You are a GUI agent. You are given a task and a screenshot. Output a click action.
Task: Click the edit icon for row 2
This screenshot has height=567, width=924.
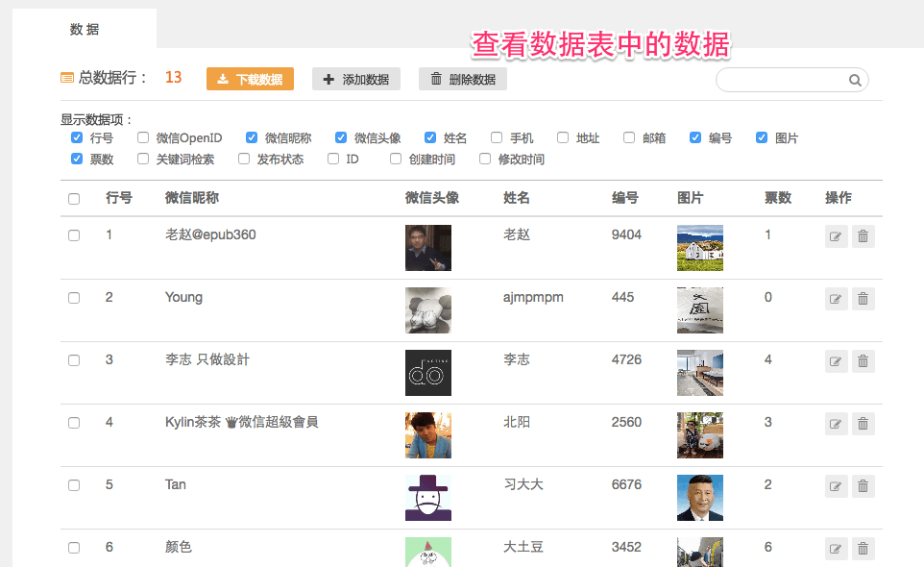(836, 299)
